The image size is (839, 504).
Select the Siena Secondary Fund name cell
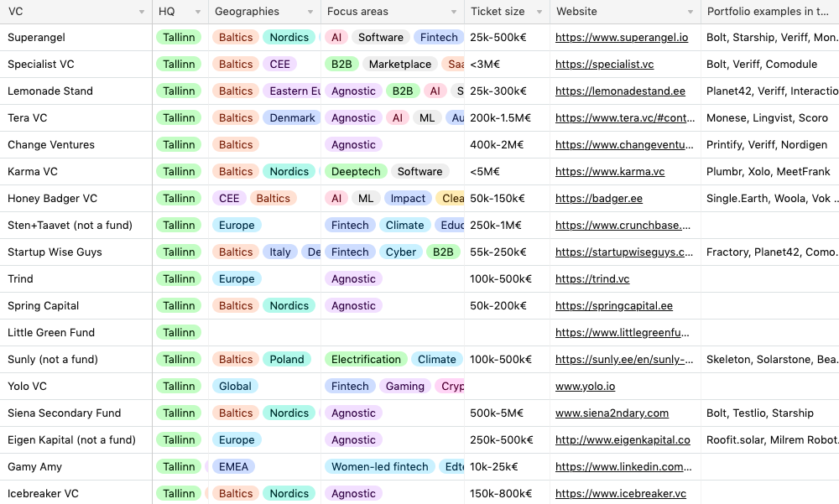tap(76, 413)
